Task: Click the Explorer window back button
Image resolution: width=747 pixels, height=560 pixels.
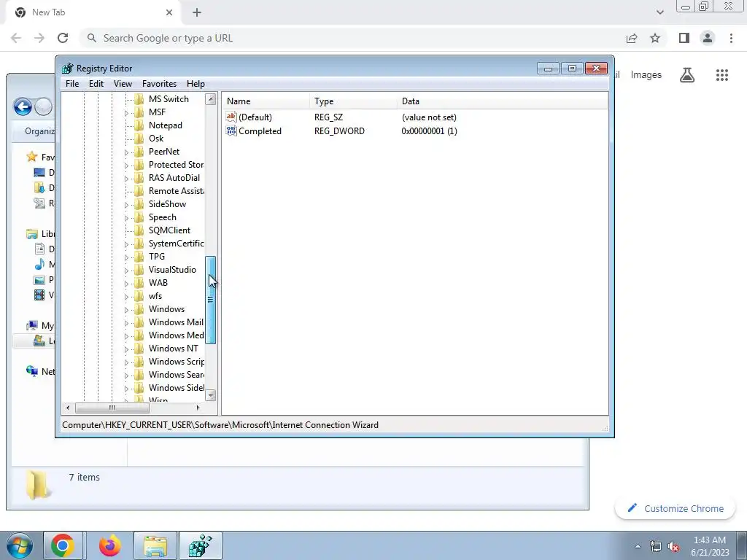Action: click(23, 106)
